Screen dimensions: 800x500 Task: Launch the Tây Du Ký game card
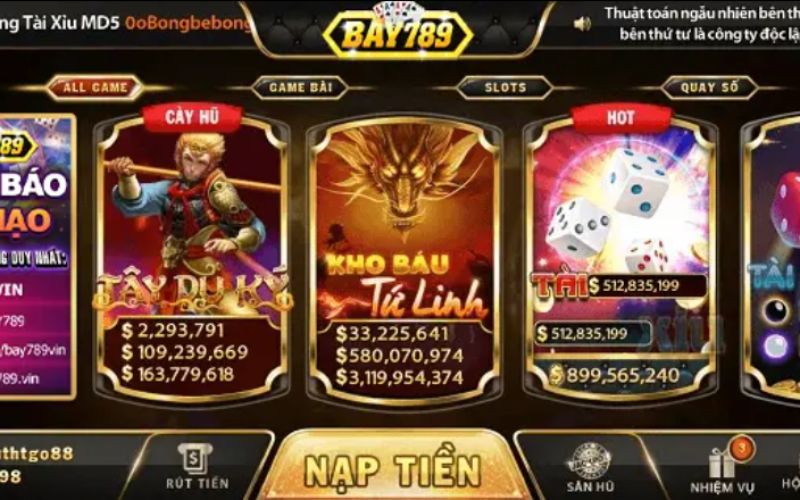(x=192, y=257)
